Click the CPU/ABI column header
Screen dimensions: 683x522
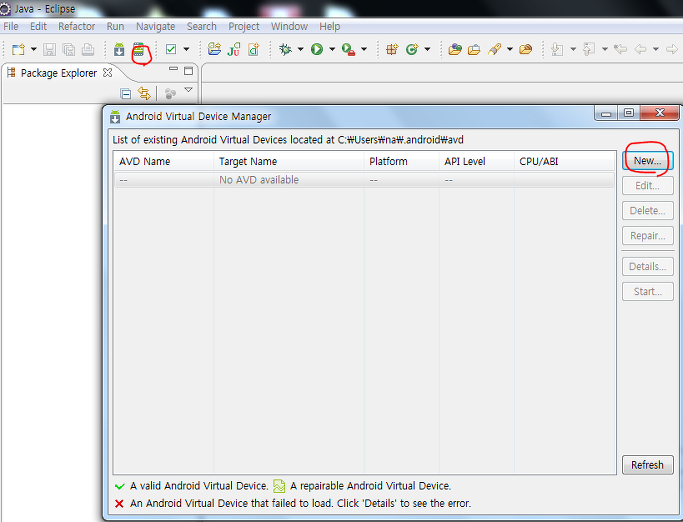pos(565,161)
